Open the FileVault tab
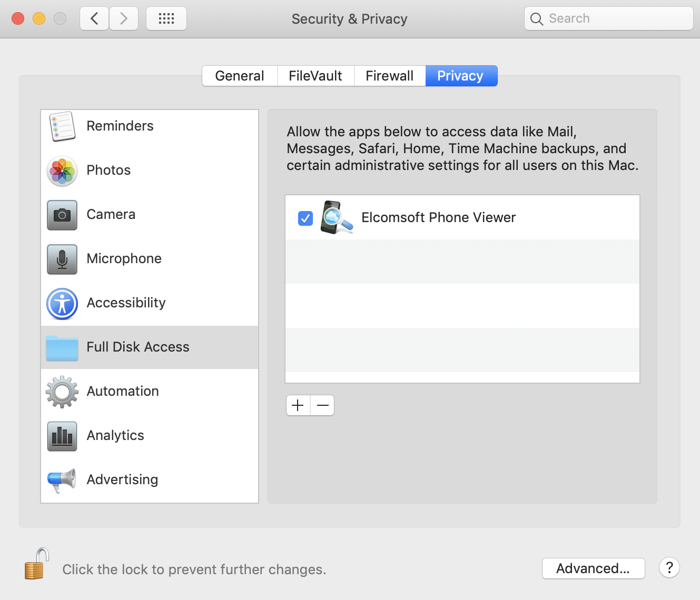This screenshot has height=600, width=700. click(315, 75)
